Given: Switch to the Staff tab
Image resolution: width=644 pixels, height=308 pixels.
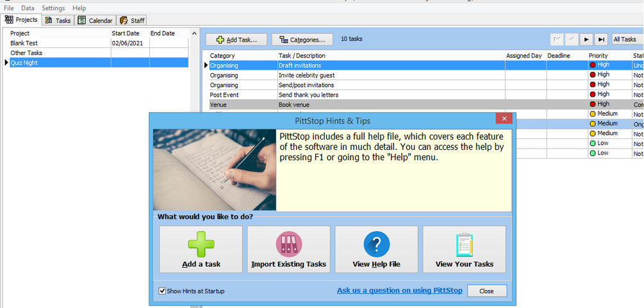Looking at the screenshot, I should pyautogui.click(x=131, y=20).
